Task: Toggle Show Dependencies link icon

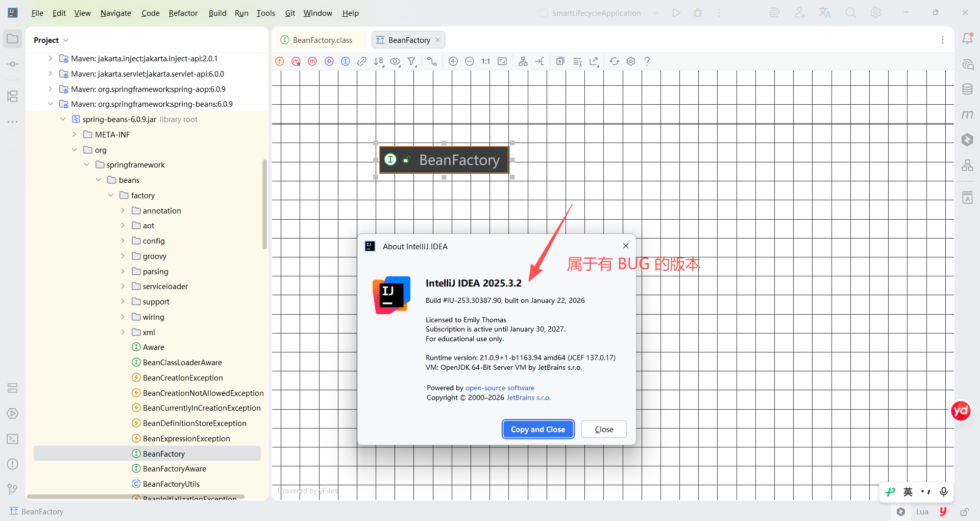Action: tap(362, 61)
